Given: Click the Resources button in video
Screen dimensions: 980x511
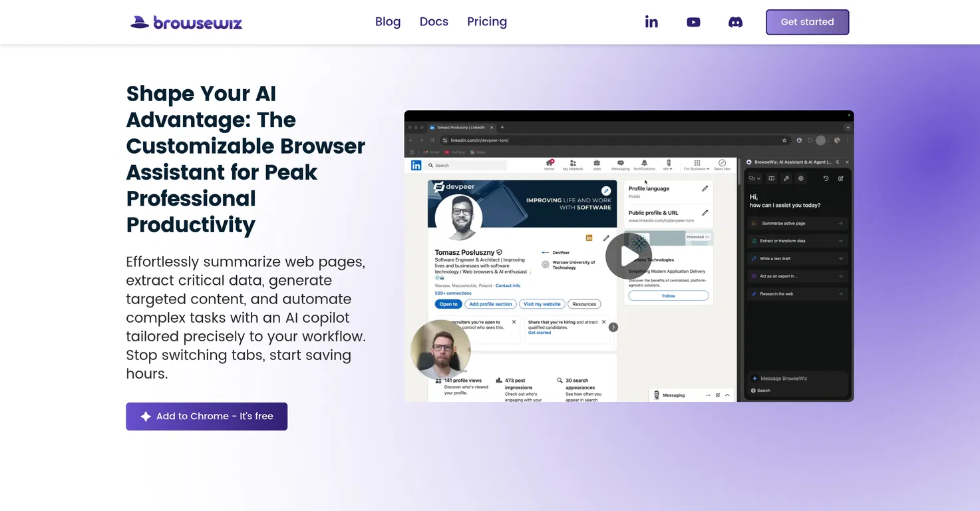Looking at the screenshot, I should click(584, 304).
